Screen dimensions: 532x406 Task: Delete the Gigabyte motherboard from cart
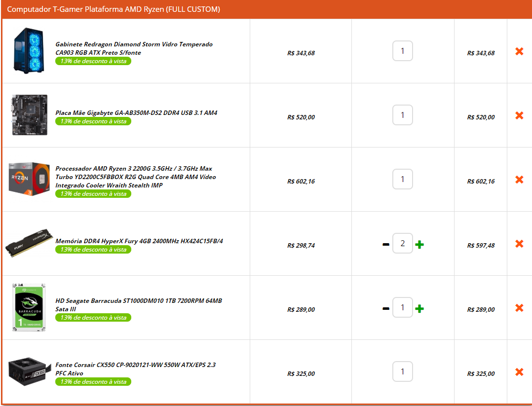519,115
